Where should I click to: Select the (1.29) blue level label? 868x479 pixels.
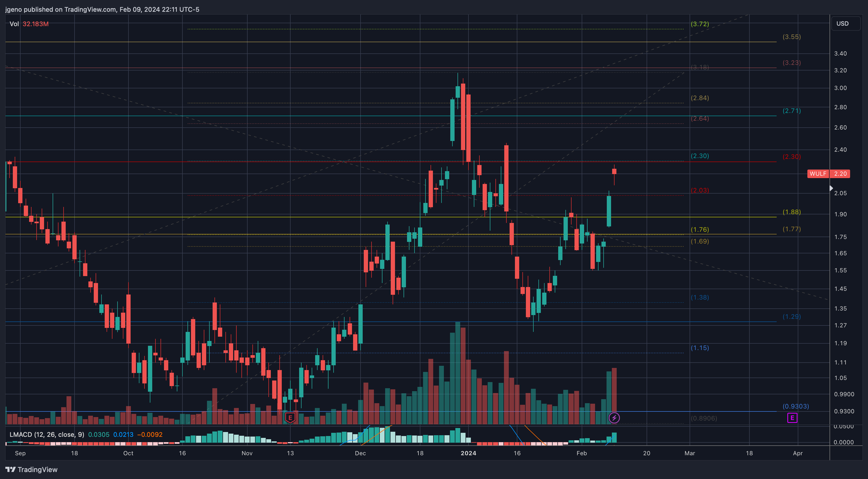(x=792, y=317)
